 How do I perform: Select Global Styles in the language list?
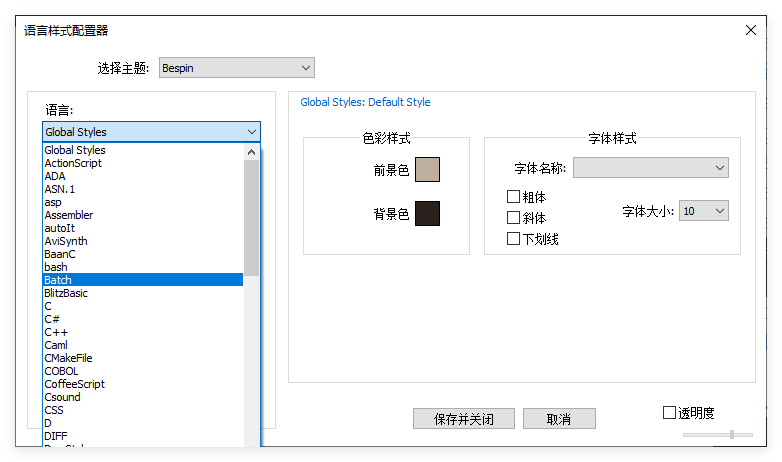(143, 150)
